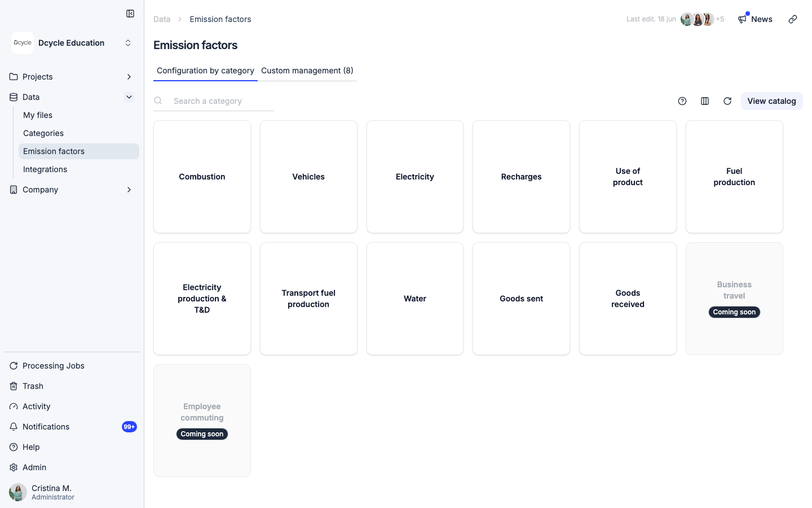Image resolution: width=812 pixels, height=508 pixels.
Task: Click the +5 additional editors label
Action: pyautogui.click(x=720, y=19)
